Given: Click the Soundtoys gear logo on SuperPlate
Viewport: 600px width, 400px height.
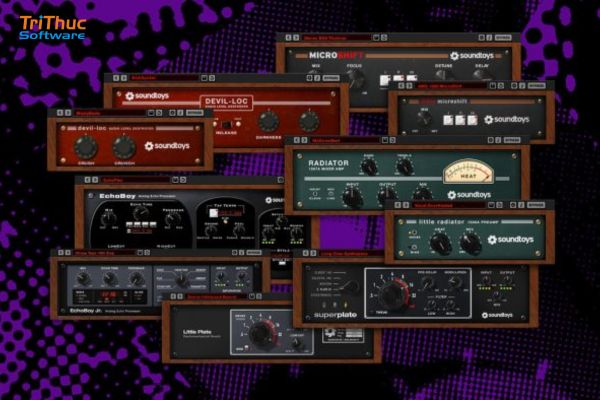Looking at the screenshot, I should click(x=485, y=315).
